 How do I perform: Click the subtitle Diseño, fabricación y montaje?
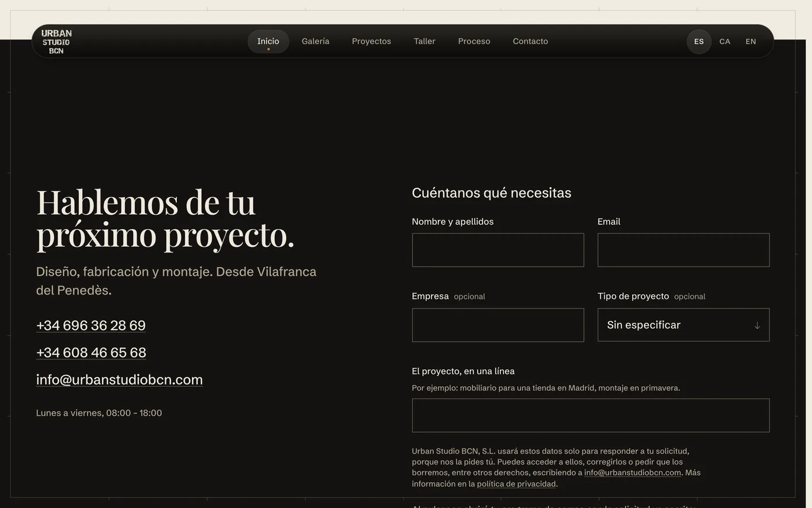pyautogui.click(x=176, y=281)
